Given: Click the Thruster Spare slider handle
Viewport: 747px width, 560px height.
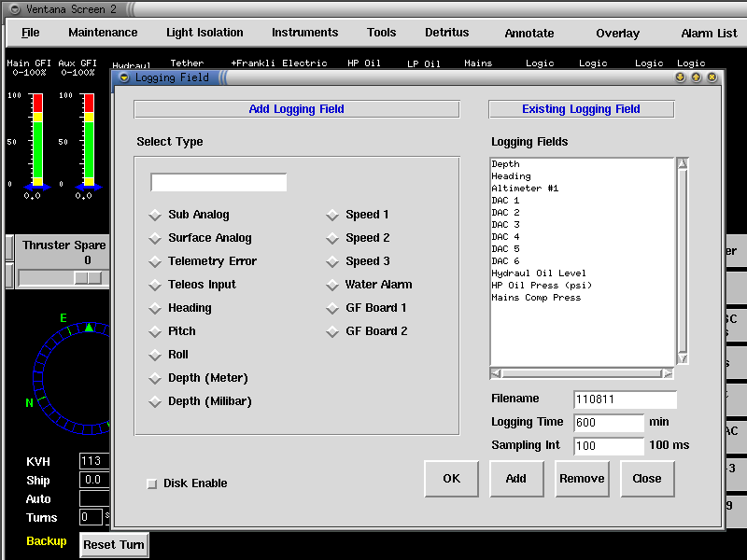Looking at the screenshot, I should tap(88, 277).
